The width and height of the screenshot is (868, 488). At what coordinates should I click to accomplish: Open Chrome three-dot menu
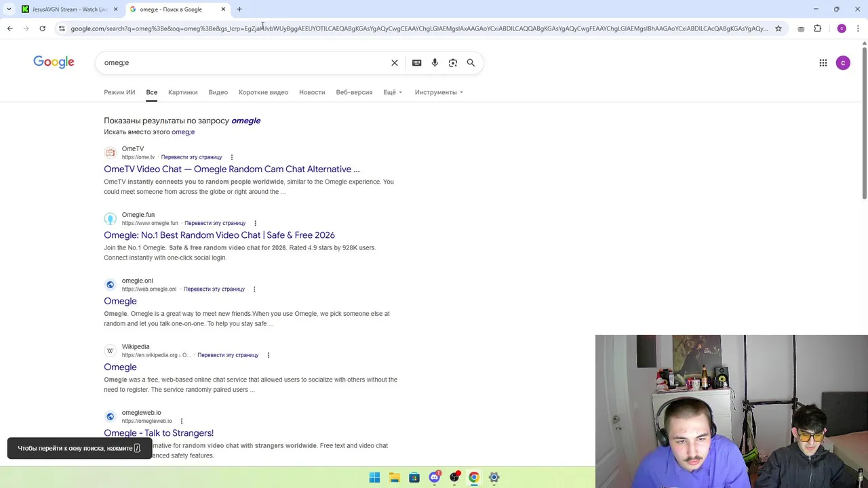(858, 28)
